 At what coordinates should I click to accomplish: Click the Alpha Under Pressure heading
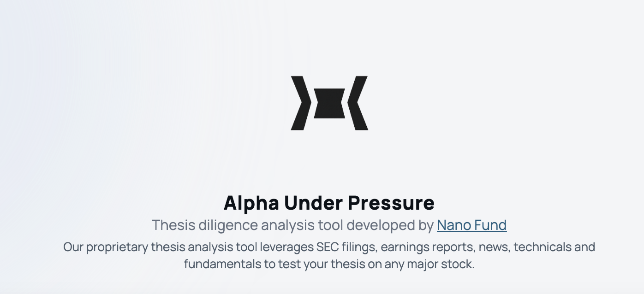(328, 203)
